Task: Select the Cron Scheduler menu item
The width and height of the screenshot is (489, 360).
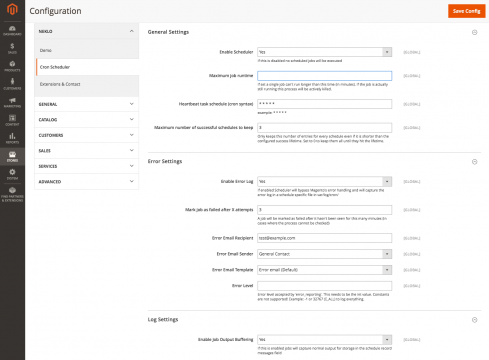Action: 87,67
